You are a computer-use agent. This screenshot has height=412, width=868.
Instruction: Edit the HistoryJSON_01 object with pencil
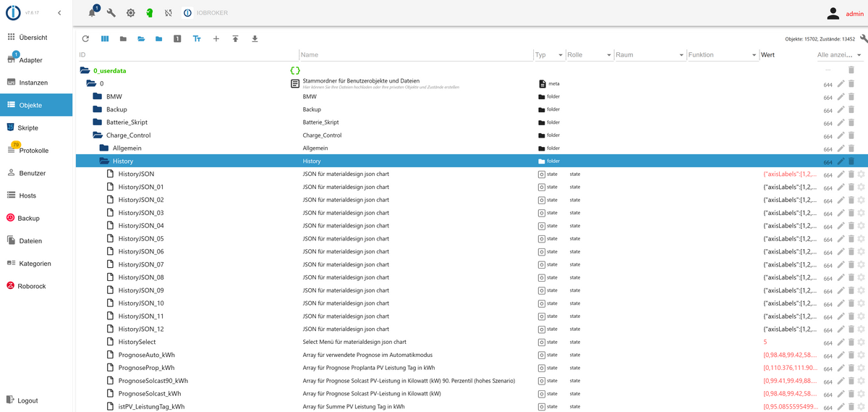[x=841, y=188]
